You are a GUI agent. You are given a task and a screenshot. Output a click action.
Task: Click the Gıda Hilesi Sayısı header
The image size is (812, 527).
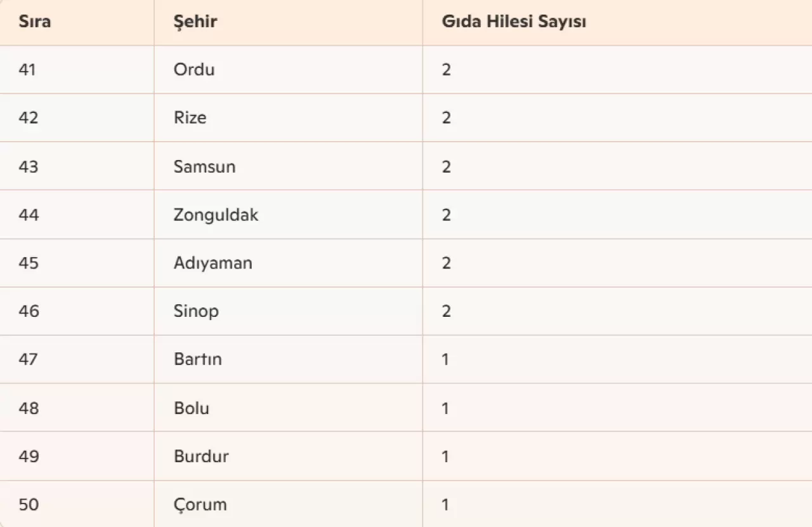[x=514, y=22]
